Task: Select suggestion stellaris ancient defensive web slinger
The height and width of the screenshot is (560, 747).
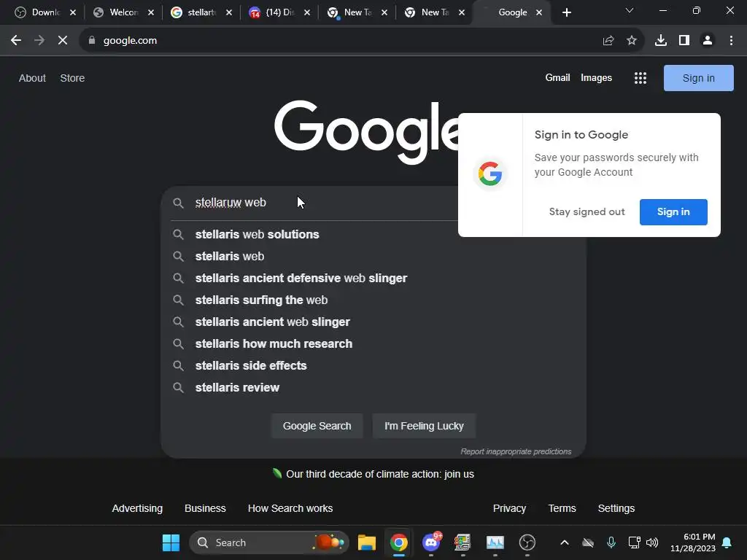Action: point(373,278)
